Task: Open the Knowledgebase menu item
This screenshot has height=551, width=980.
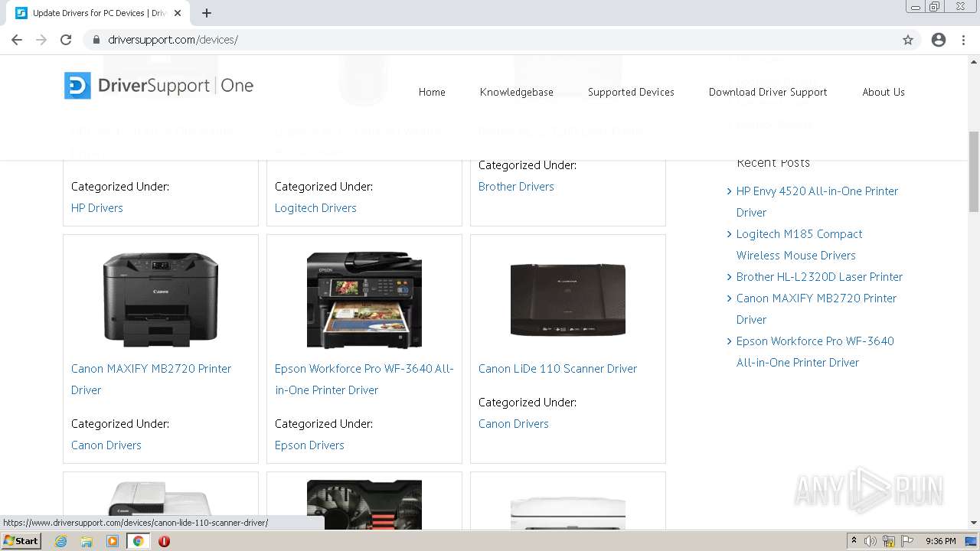Action: coord(517,92)
